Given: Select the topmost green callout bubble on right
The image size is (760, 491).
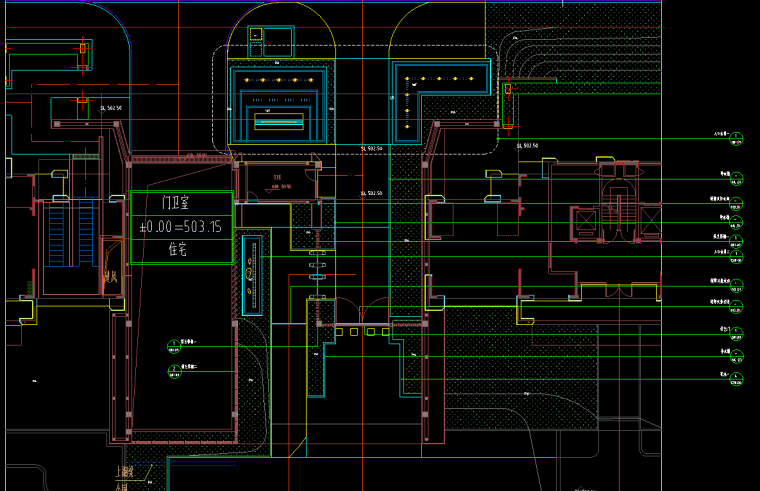Looking at the screenshot, I should [737, 136].
